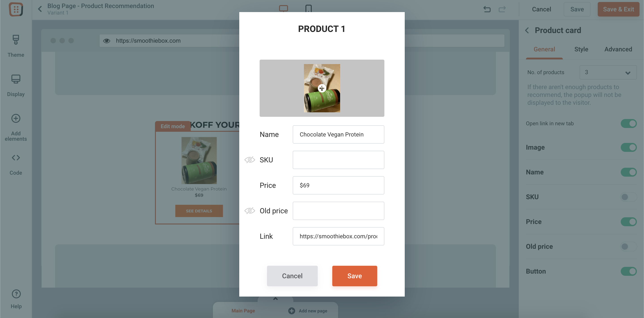Click Cancel in the Product 1 dialog
644x318 pixels.
point(292,276)
